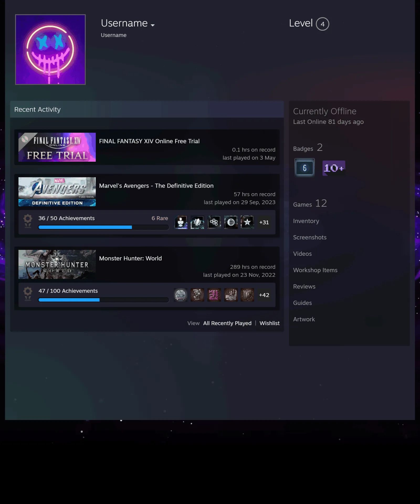The height and width of the screenshot is (504, 420).
Task: Open the Games 12 link
Action: (x=310, y=203)
